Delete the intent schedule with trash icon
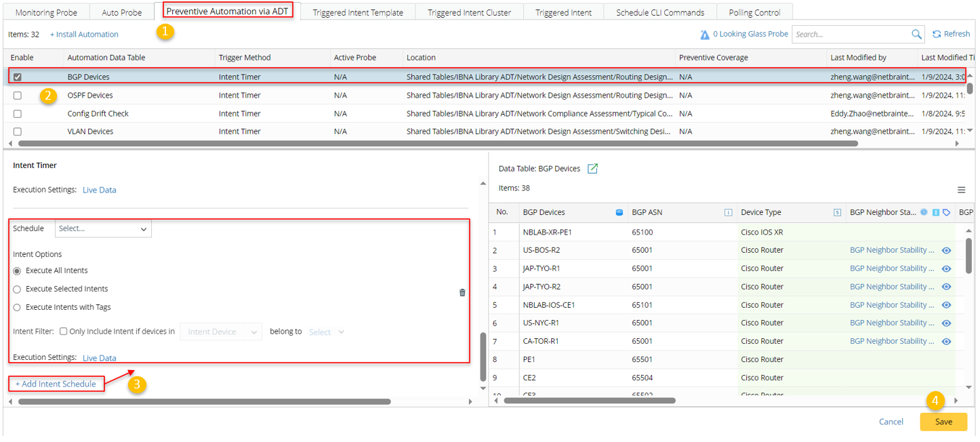 tap(462, 292)
